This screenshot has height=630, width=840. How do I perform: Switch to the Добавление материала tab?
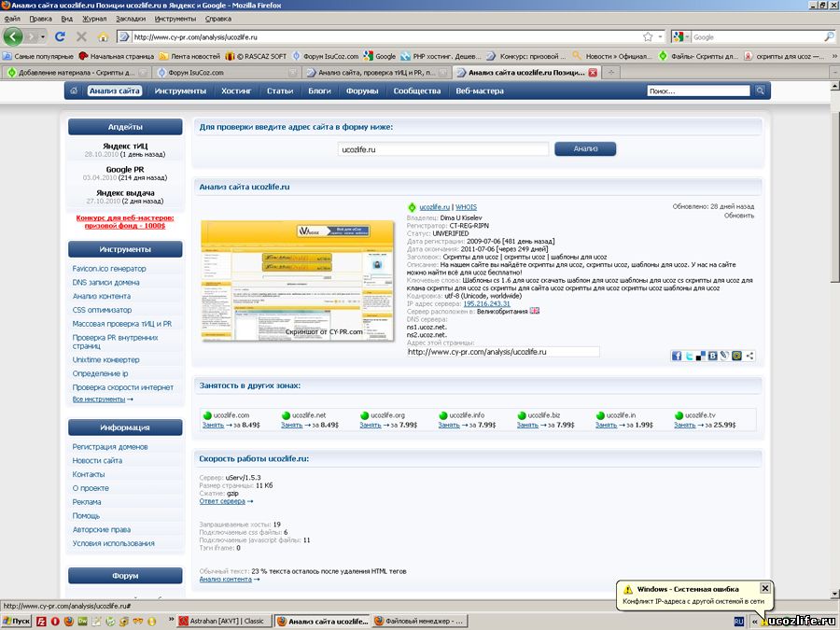pyautogui.click(x=77, y=72)
